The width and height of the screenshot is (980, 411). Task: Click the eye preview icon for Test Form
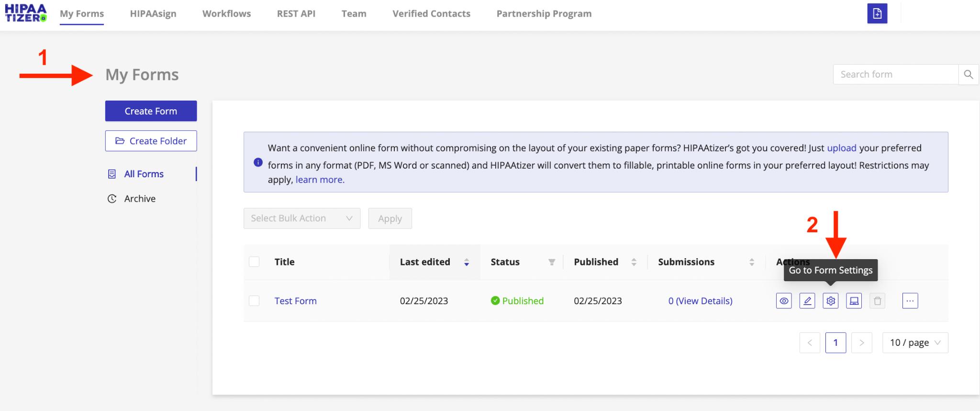[784, 301]
